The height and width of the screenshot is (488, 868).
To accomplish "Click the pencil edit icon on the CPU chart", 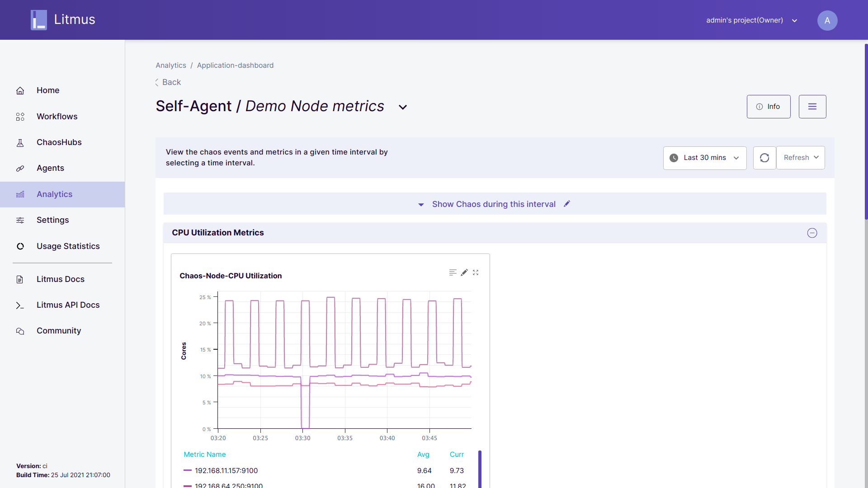I will click(x=464, y=272).
